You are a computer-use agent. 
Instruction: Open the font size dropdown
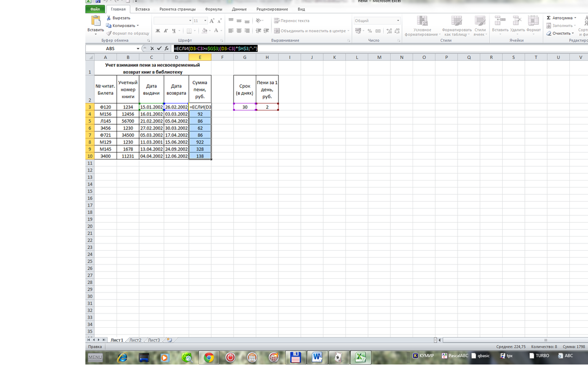tap(205, 21)
